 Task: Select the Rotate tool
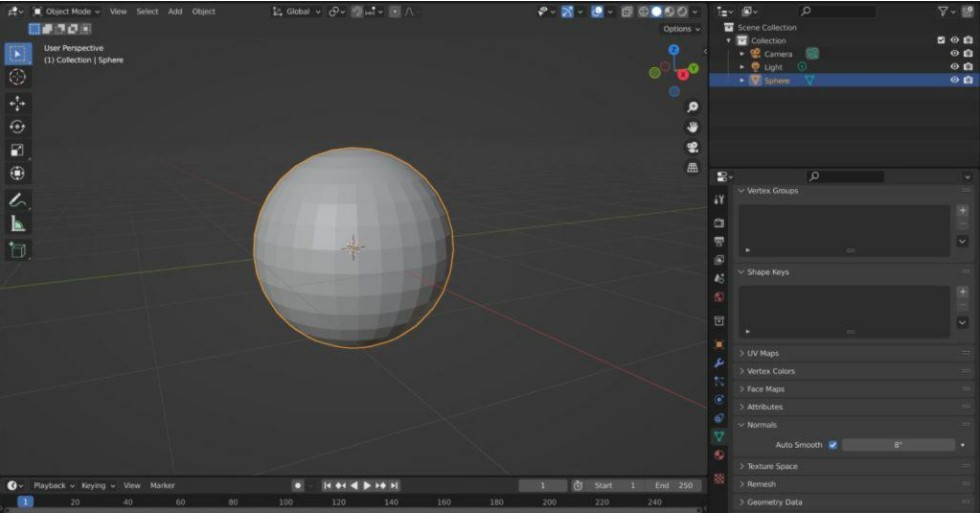(18, 127)
